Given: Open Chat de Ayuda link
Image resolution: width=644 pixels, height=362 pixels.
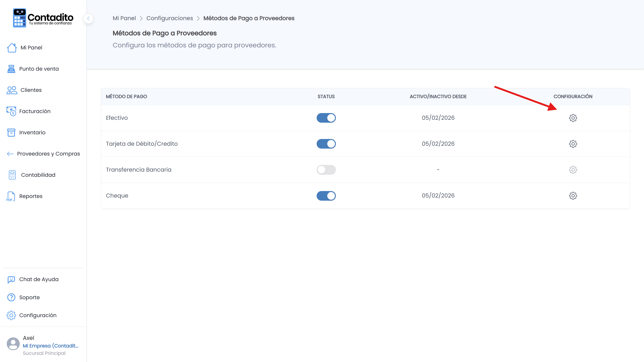Looking at the screenshot, I should coord(39,279).
